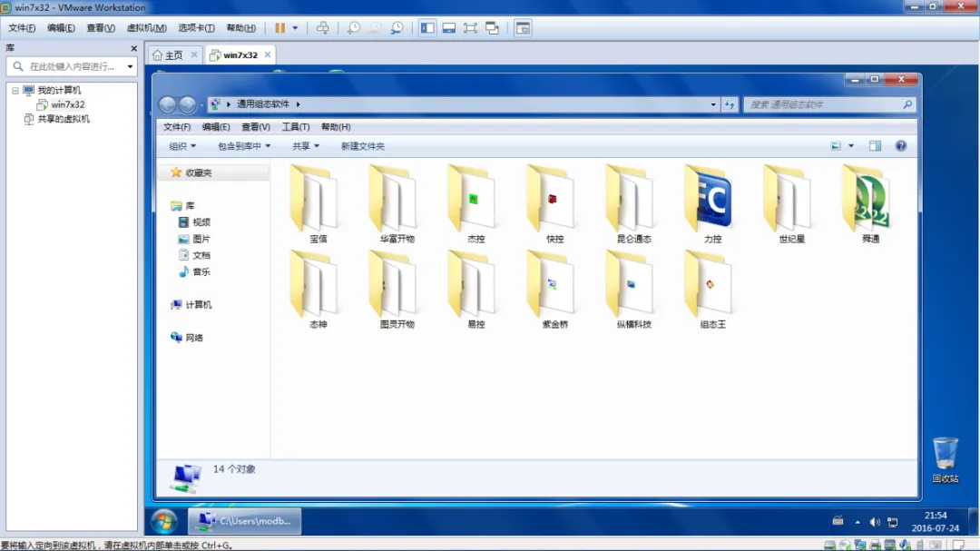Select 网络 in navigation pane
Viewport: 980px width, 551px height.
(187, 338)
